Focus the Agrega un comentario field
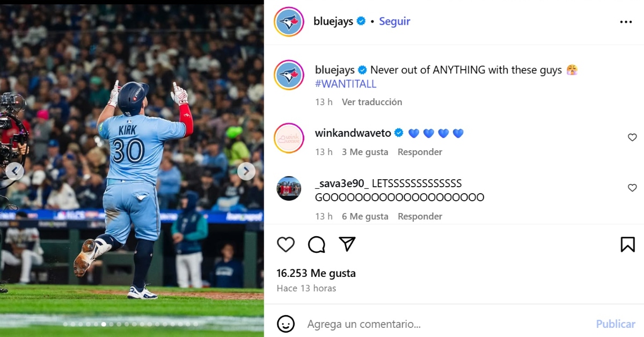 (x=445, y=324)
